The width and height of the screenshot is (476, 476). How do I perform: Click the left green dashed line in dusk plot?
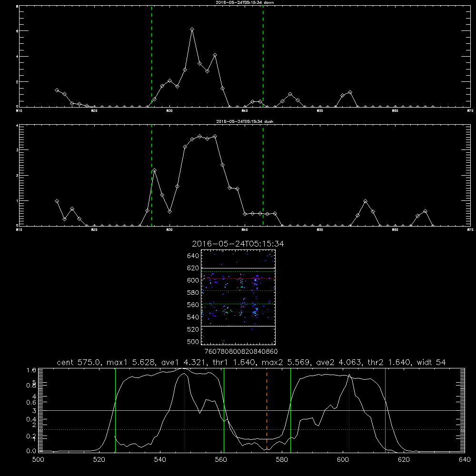(151, 175)
